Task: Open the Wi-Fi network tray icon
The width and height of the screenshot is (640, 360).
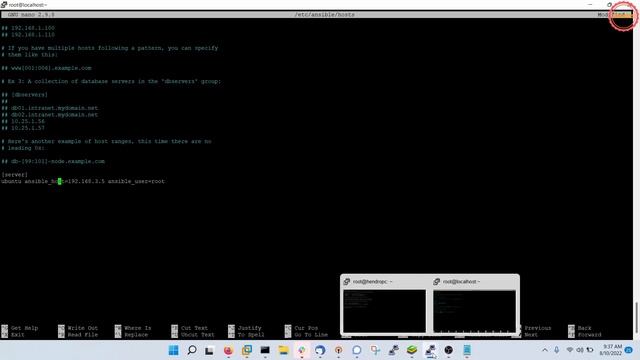Action: (x=570, y=350)
